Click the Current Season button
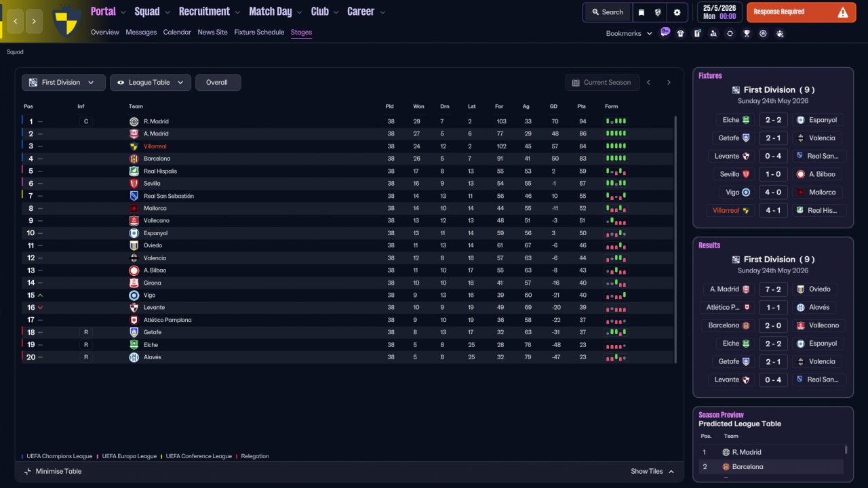The width and height of the screenshot is (868, 488). pyautogui.click(x=602, y=83)
